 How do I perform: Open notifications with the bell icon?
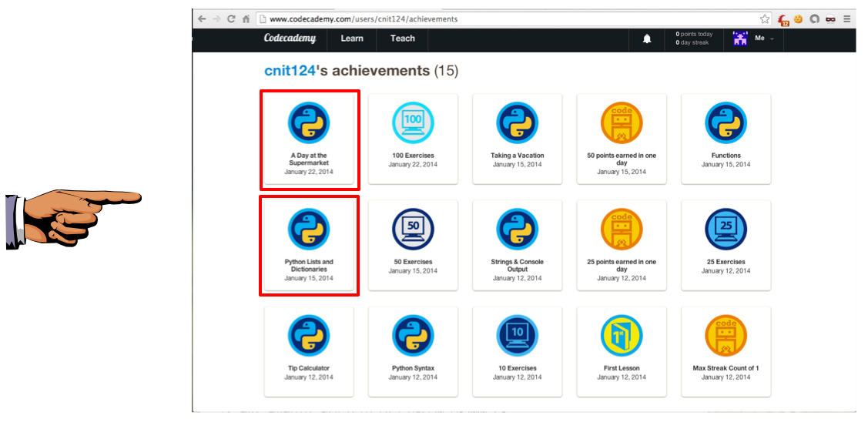(647, 39)
